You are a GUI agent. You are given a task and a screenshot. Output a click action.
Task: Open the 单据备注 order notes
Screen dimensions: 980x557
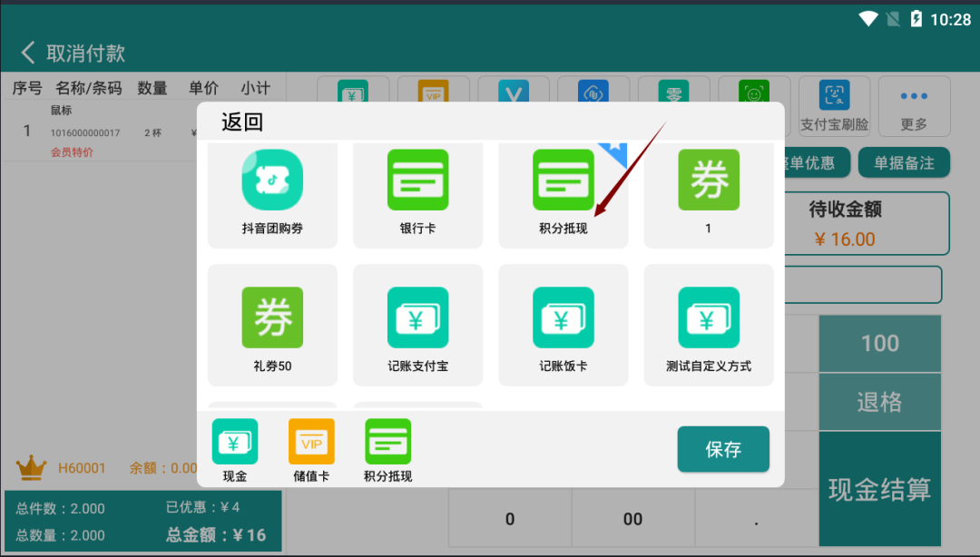[x=904, y=163]
